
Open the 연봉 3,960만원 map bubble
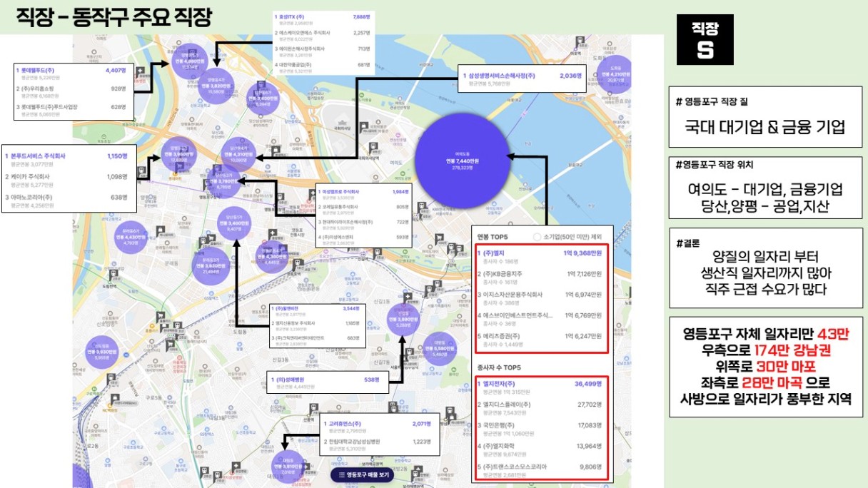(178, 155)
